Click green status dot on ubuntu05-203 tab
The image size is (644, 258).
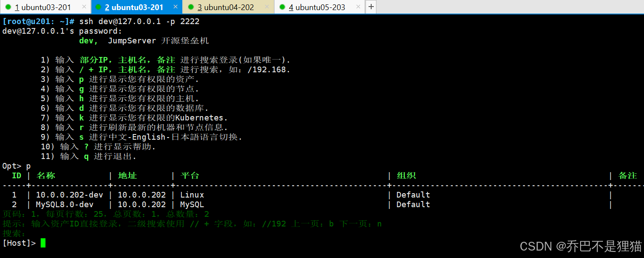tap(282, 7)
